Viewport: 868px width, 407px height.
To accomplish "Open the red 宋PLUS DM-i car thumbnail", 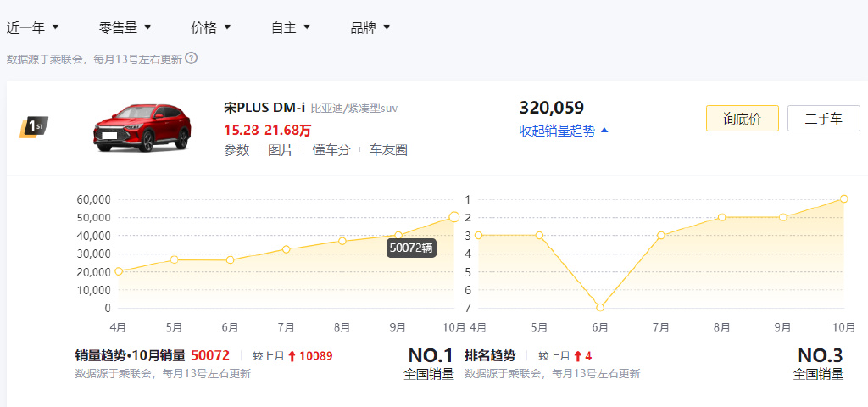I will coord(142,128).
